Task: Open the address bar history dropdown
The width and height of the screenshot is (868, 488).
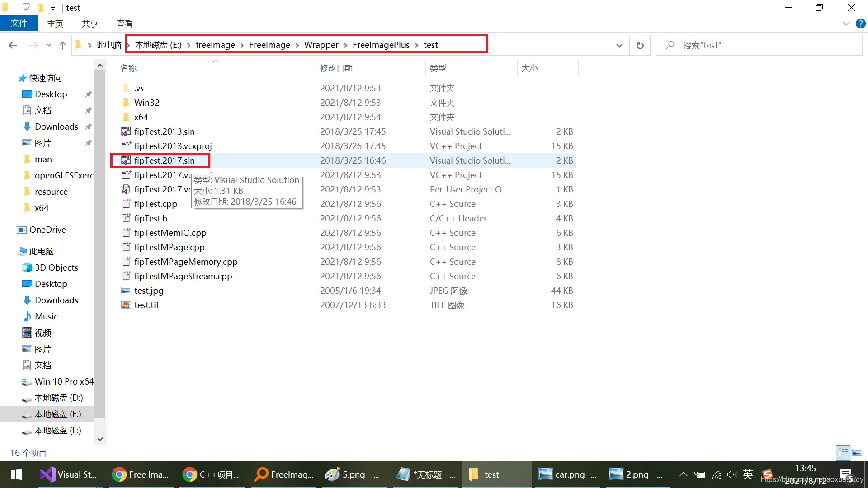Action: coord(619,45)
